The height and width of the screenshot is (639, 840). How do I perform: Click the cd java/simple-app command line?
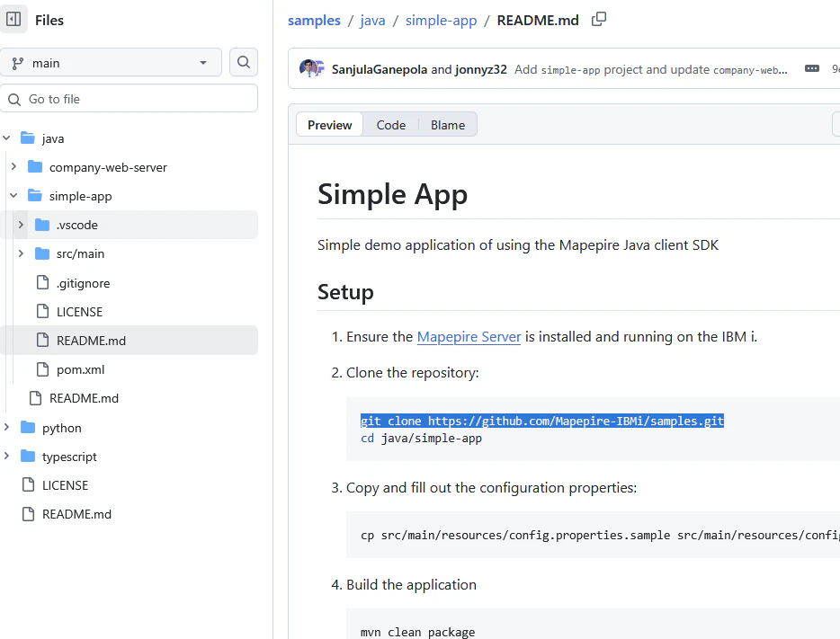point(421,438)
